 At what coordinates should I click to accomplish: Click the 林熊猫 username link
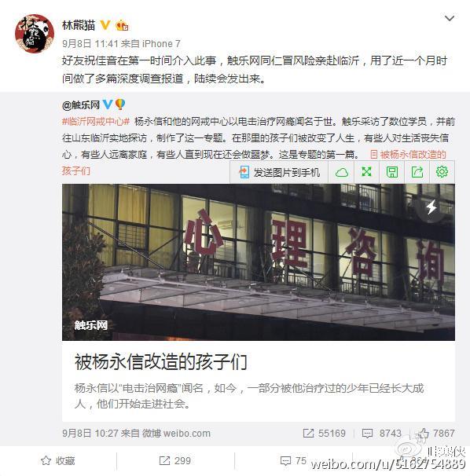coord(79,25)
